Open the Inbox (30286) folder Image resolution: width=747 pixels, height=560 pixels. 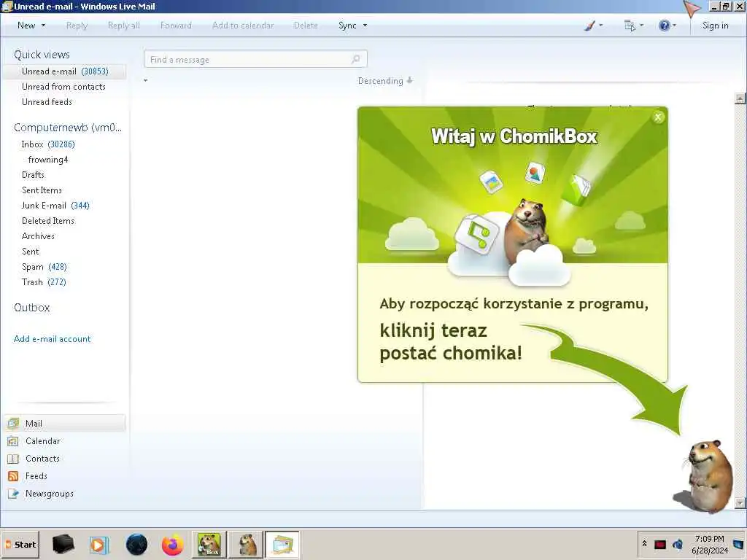pyautogui.click(x=48, y=144)
